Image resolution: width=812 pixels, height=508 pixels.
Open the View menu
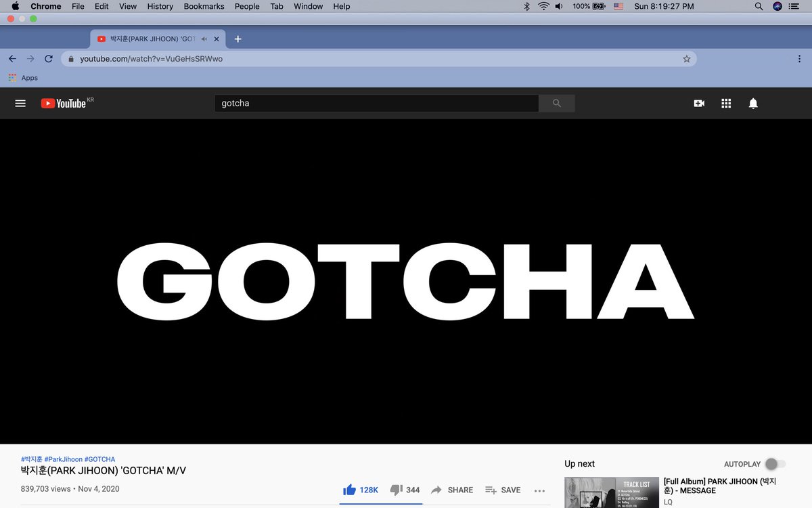pyautogui.click(x=128, y=6)
